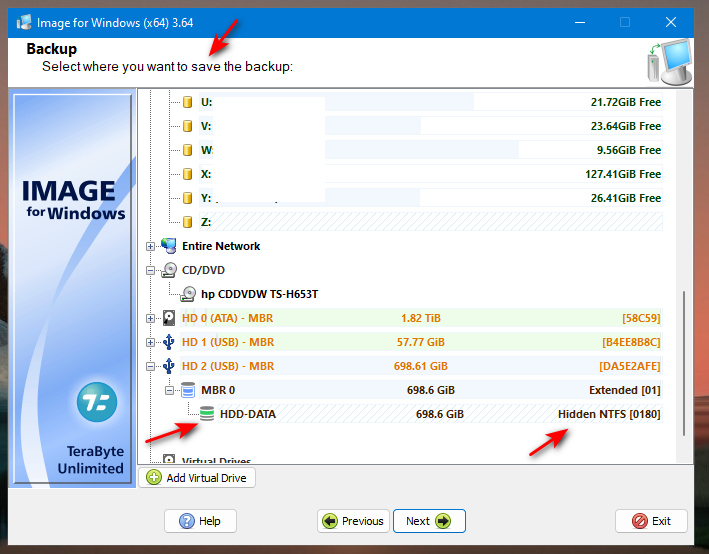
Task: Select MBR 0 tree row
Action: [430, 390]
